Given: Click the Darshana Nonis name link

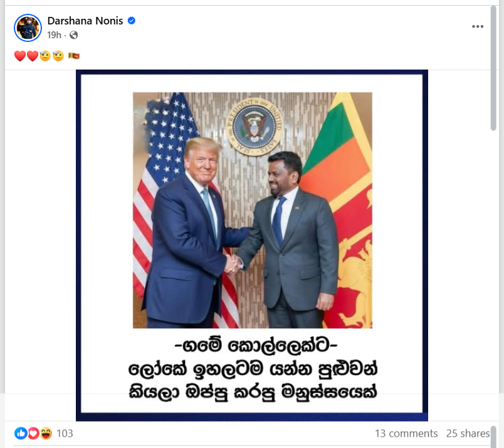Looking at the screenshot, I should (x=85, y=21).
